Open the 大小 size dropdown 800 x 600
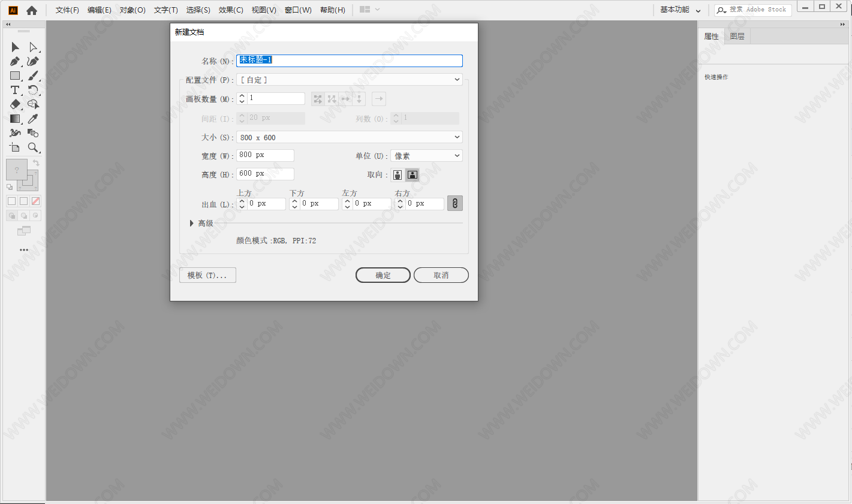The height and width of the screenshot is (504, 852). [x=350, y=137]
